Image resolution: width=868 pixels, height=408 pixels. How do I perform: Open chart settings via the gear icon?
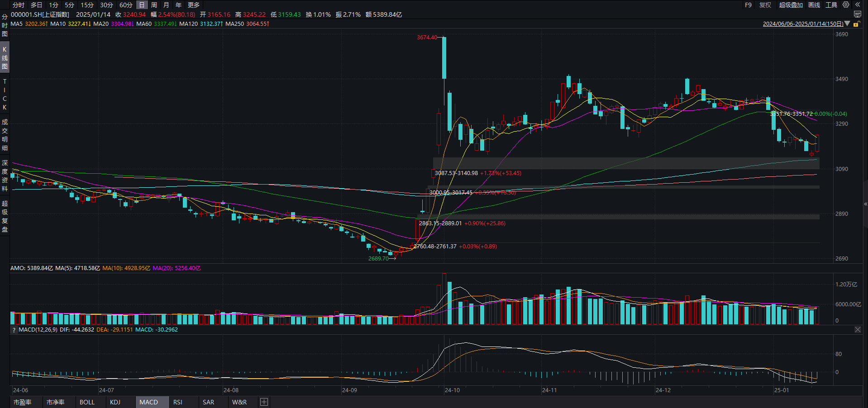[846, 5]
